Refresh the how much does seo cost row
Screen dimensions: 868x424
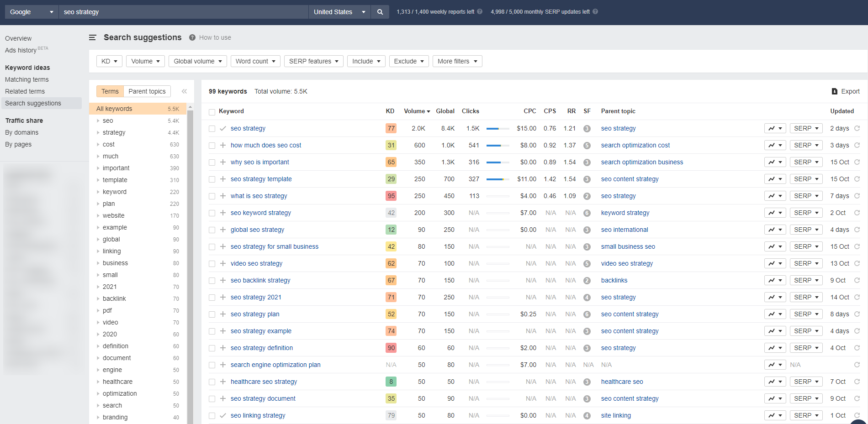tap(857, 145)
